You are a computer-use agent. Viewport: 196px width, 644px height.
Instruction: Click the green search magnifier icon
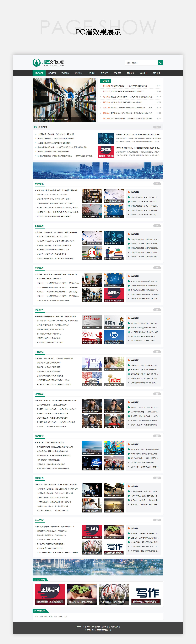[x=160, y=63]
